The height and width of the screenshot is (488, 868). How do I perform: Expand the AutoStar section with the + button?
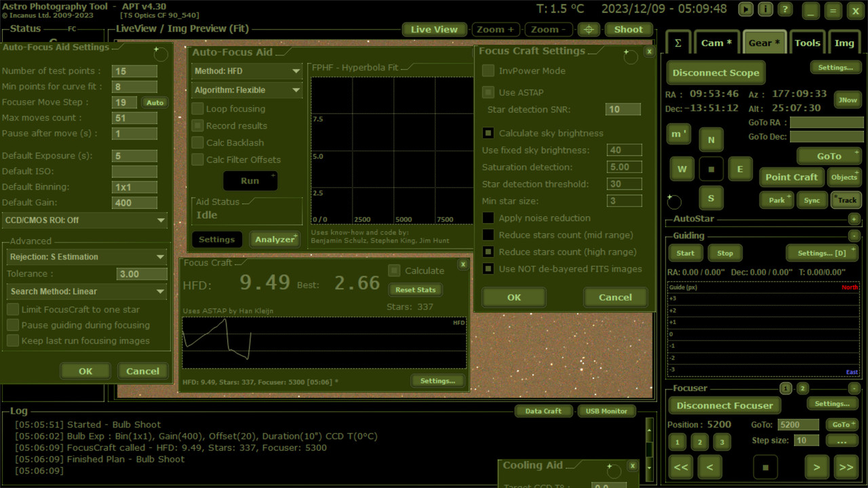(854, 219)
